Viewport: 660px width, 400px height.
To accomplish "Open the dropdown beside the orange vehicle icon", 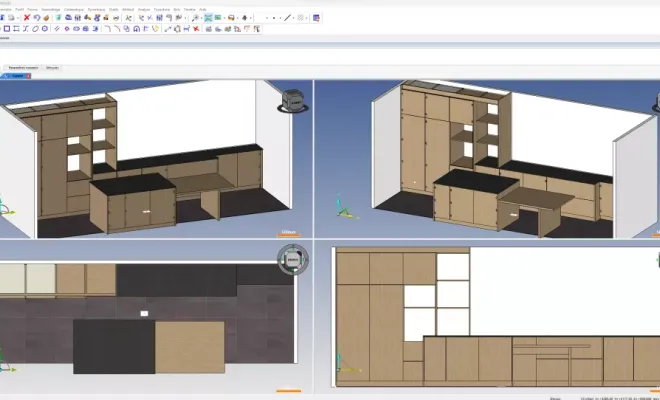I will coord(237,18).
